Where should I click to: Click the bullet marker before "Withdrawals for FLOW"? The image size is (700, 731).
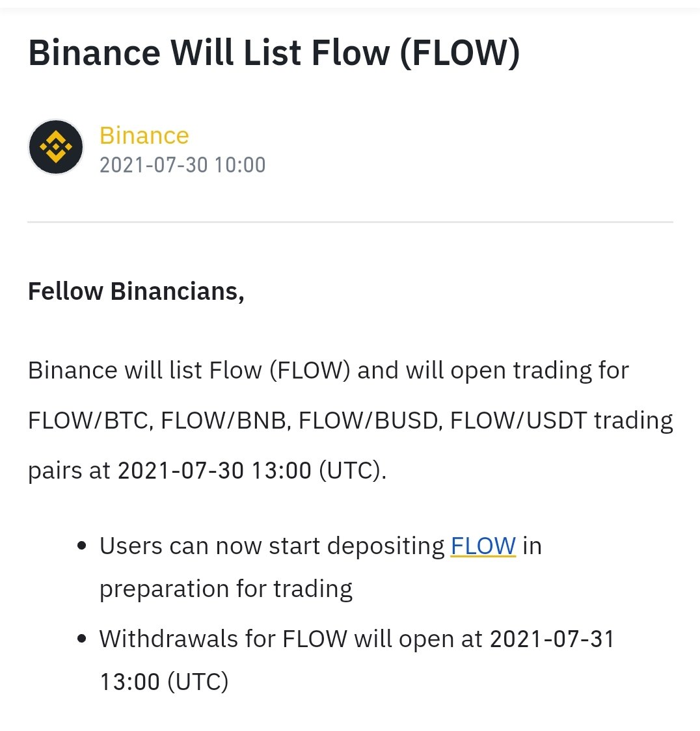coord(82,638)
